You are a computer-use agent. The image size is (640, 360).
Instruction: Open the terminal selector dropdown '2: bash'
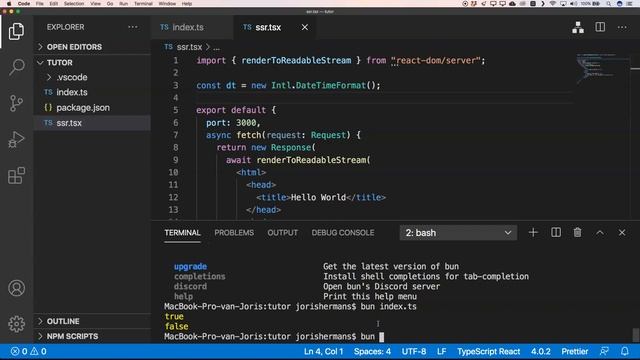point(458,233)
